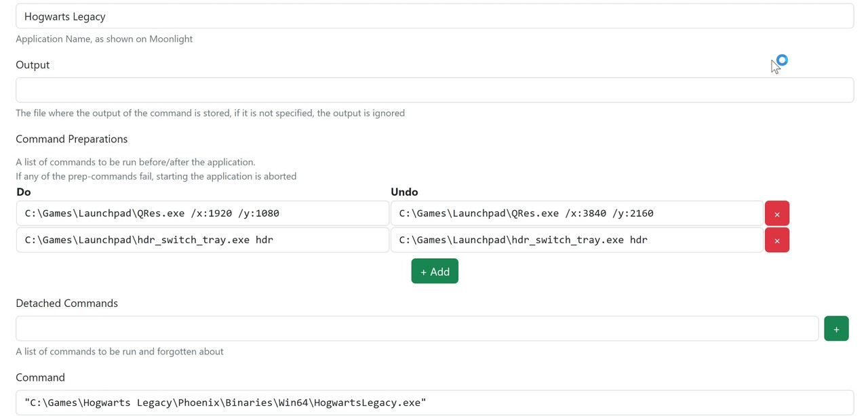
Task: Click the green + Add button
Action: pos(435,271)
